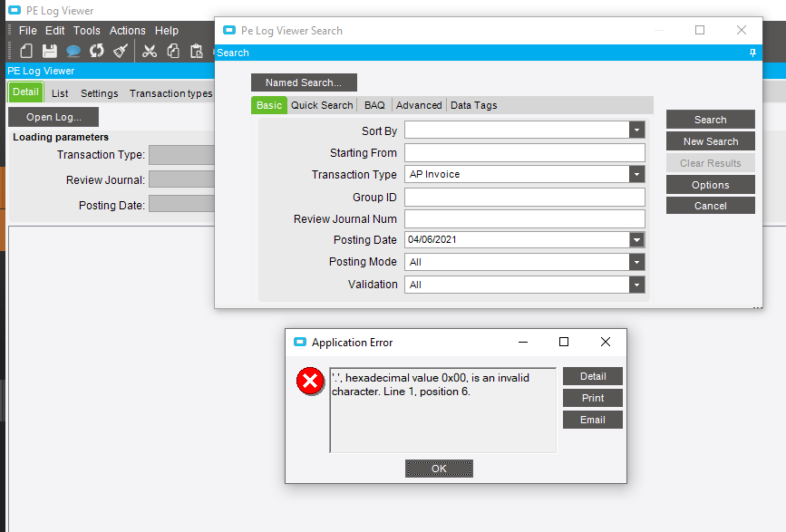
Task: Click the Open Log... button
Action: [53, 117]
